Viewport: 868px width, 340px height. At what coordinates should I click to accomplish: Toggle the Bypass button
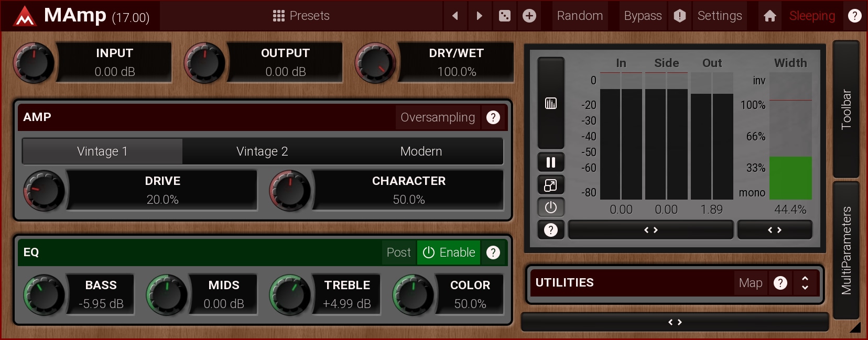click(643, 16)
